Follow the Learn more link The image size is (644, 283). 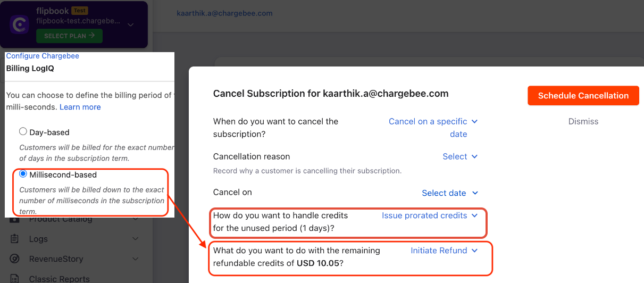(x=80, y=107)
